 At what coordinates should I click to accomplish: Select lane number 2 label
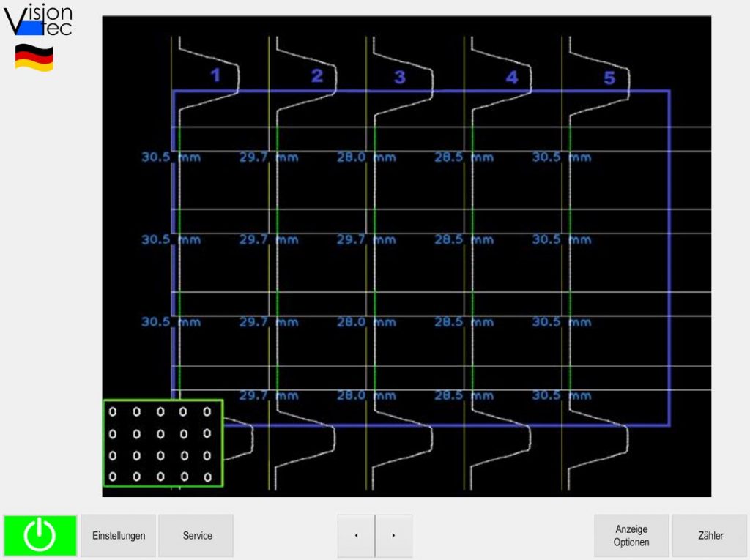click(317, 76)
